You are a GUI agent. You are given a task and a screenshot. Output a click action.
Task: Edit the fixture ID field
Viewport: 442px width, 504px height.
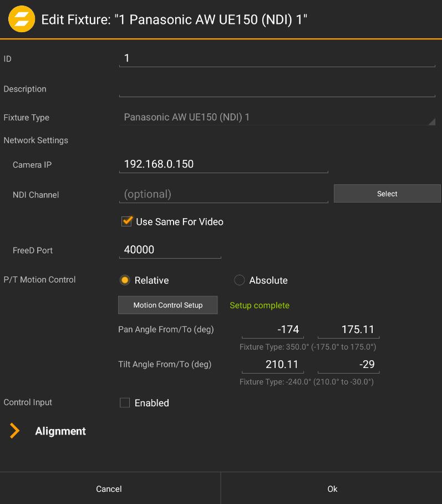tap(277, 58)
